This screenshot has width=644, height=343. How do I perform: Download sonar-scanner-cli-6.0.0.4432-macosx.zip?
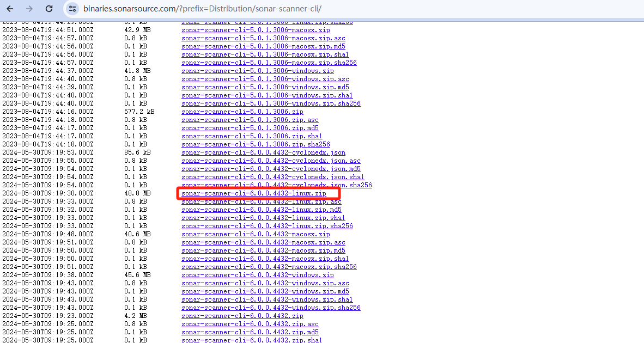[256, 234]
